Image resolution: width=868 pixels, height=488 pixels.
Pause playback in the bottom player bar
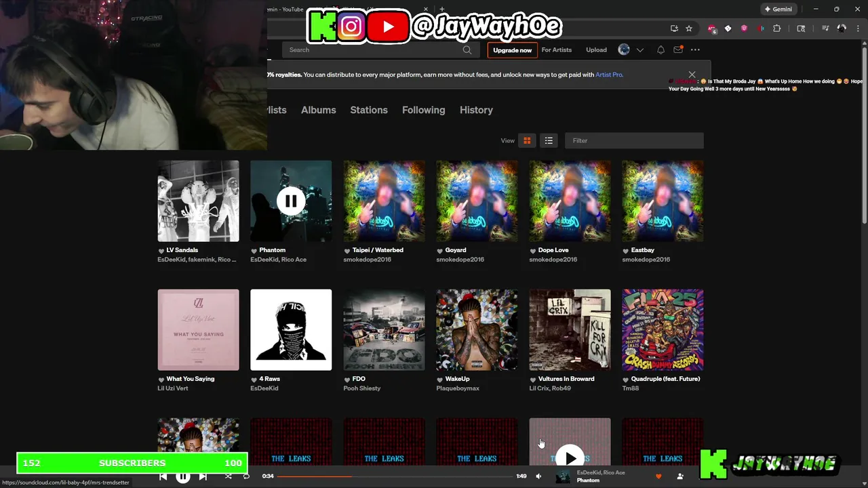[183, 476]
